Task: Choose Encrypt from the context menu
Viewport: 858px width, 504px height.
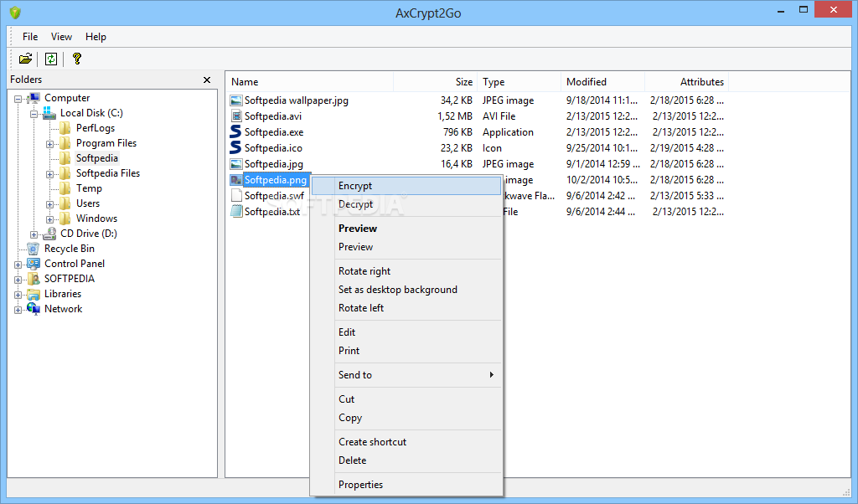Action: tap(406, 186)
